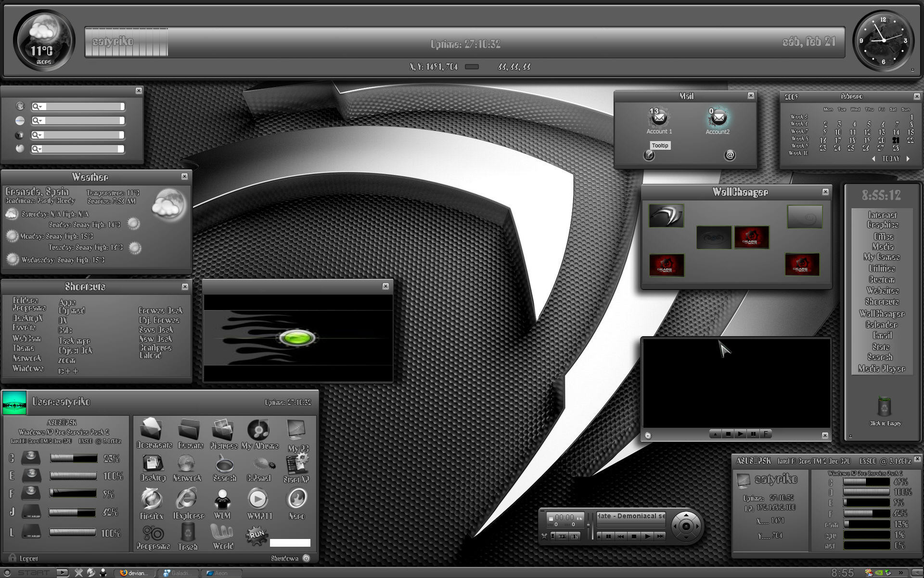Select NVIDIA wallpaper thumbnail in WallChanger
The image size is (924, 578).
666,215
